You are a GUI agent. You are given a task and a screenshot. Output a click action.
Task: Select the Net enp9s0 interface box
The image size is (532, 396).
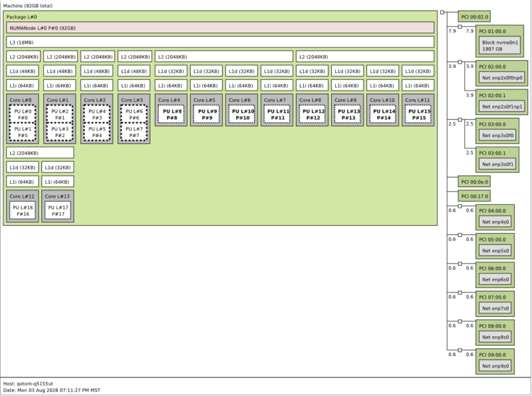[495, 366]
